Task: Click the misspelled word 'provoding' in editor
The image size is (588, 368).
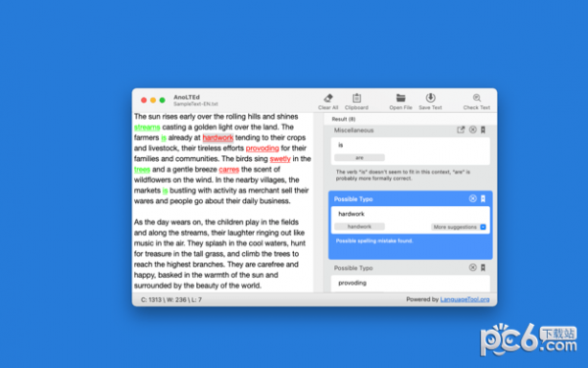Action: coord(262,148)
